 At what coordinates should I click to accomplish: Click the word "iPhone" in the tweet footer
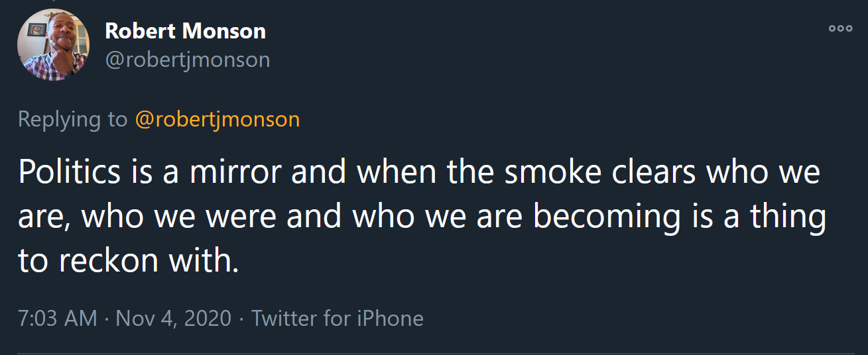390,318
